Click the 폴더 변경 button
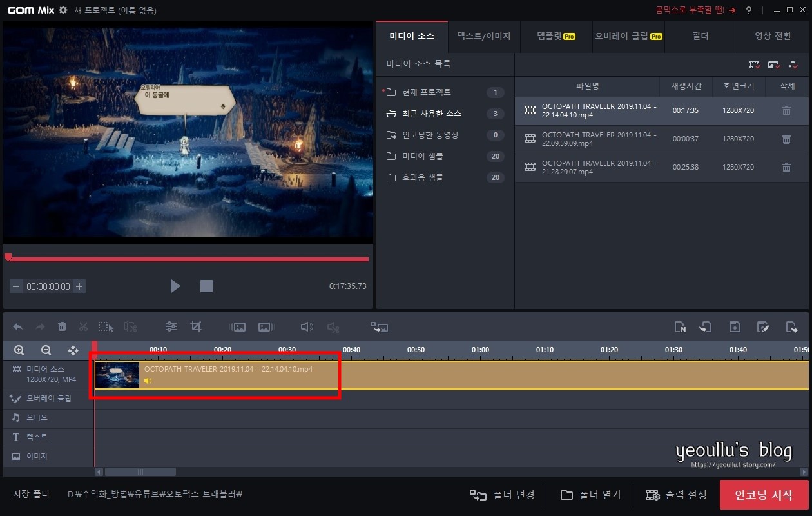 503,495
